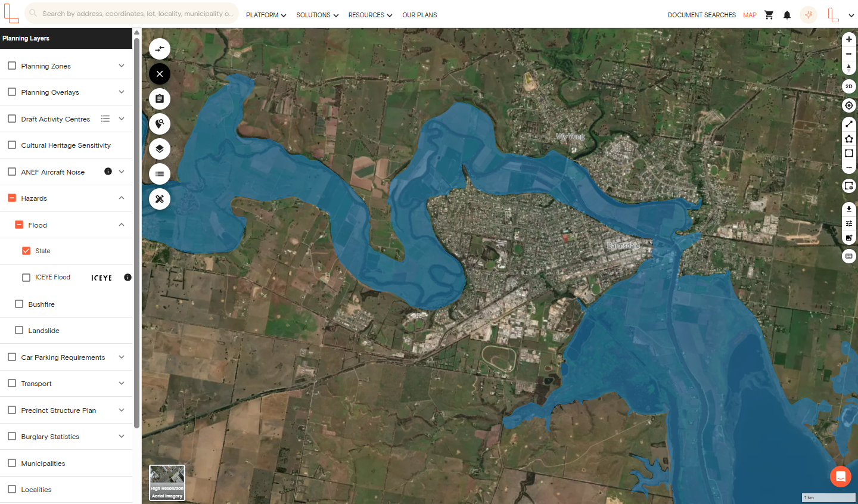Zoom in with the plus icon
Screen dimensions: 858x504
point(849,39)
